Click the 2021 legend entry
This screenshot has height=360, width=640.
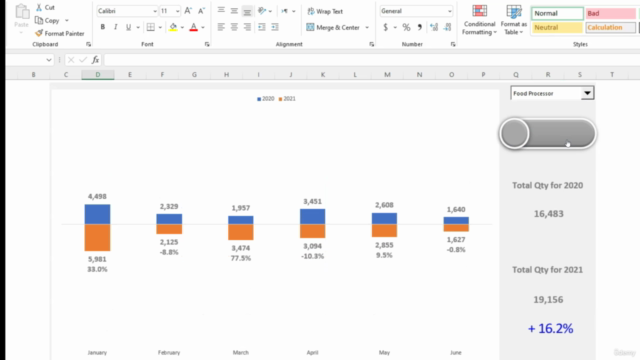coord(287,99)
